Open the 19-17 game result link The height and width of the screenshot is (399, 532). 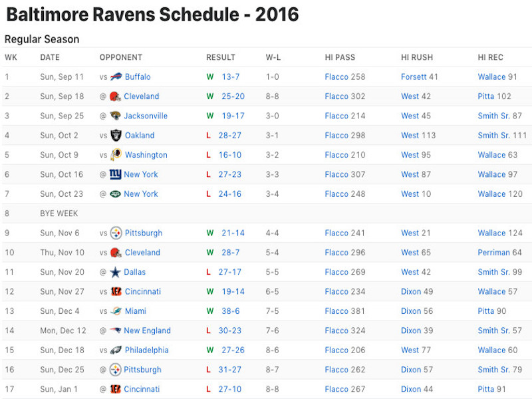pos(233,116)
